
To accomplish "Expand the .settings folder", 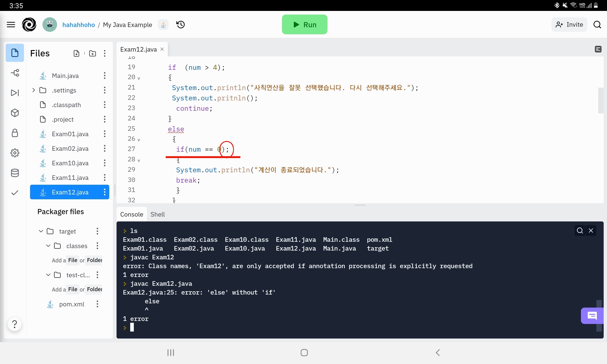I will point(34,90).
